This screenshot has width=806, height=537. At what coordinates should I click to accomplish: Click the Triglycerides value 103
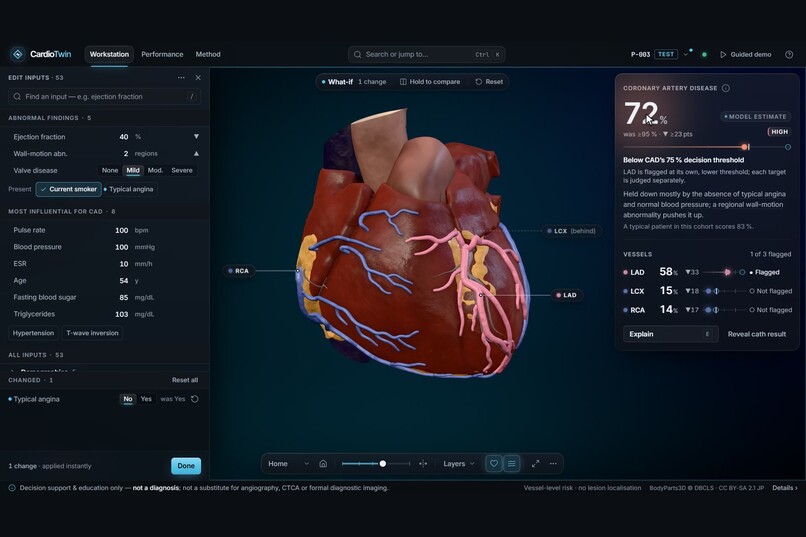pyautogui.click(x=121, y=314)
